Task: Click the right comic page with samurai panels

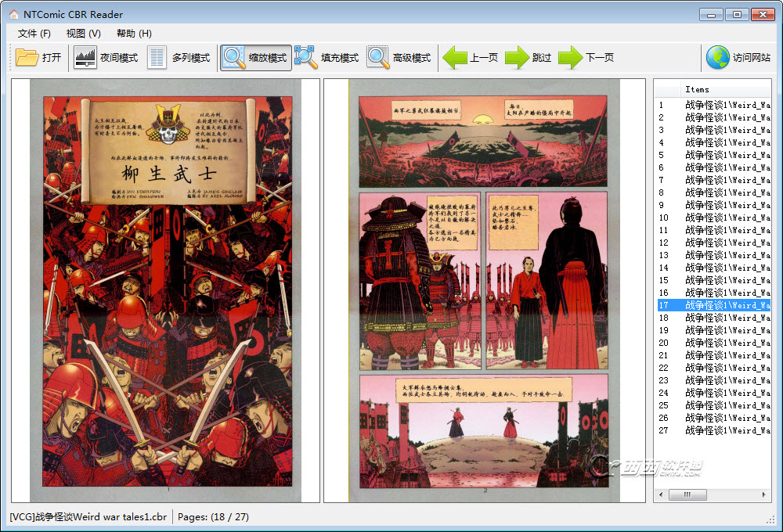Action: [484, 290]
